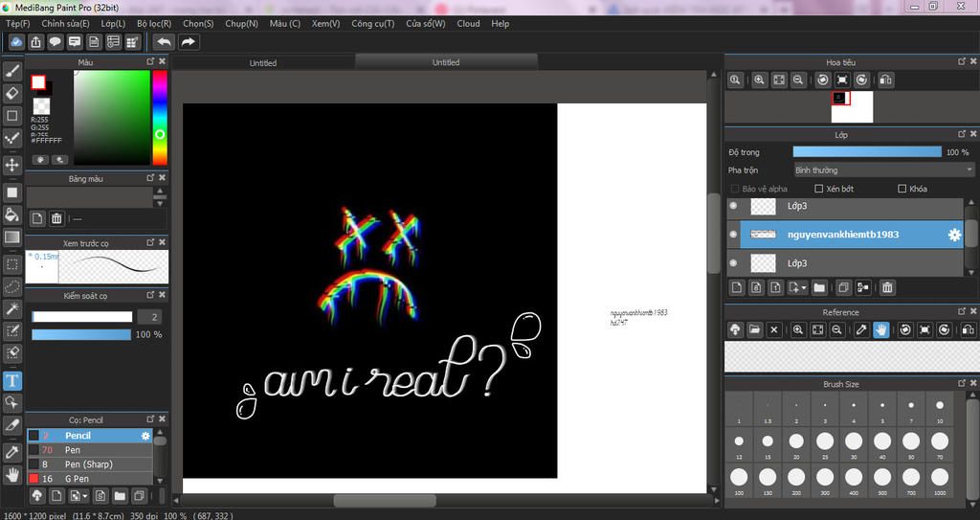This screenshot has width=980, height=520.
Task: Open Pencil brush settings gear
Action: pos(145,436)
